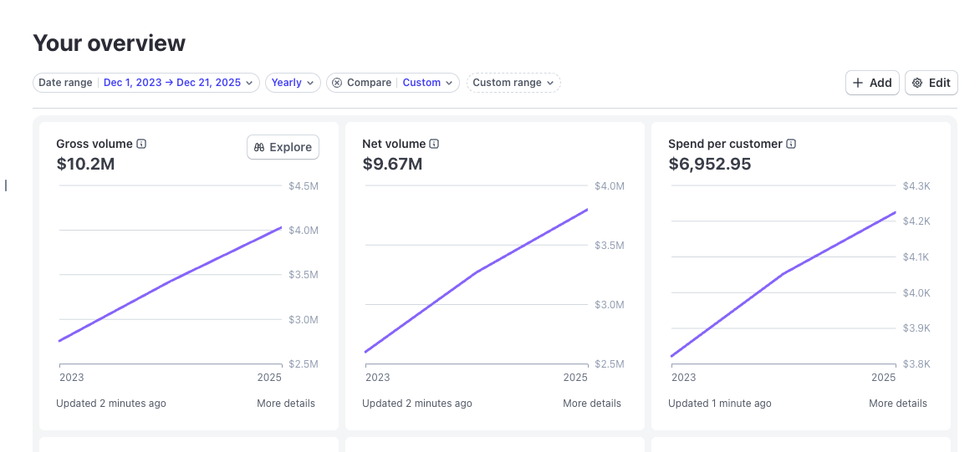Viewport: 980px width, 452px height.
Task: Open More details for Spend per customer
Action: click(898, 404)
